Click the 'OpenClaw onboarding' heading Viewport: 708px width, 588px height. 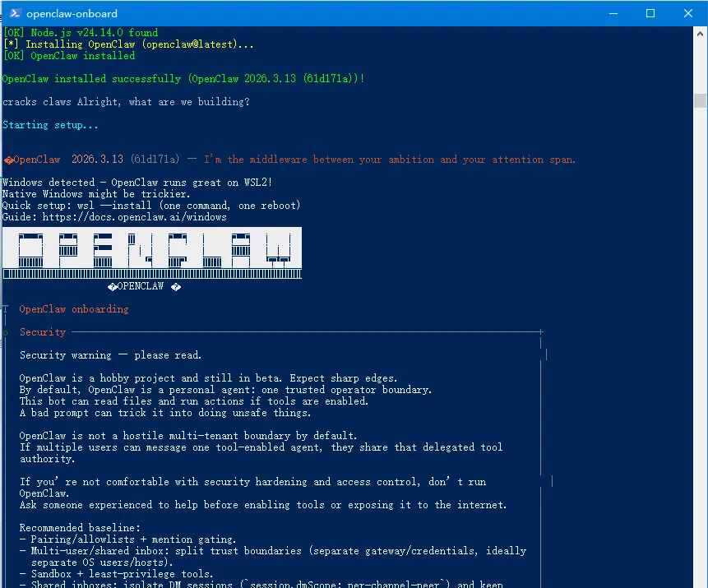click(x=74, y=309)
